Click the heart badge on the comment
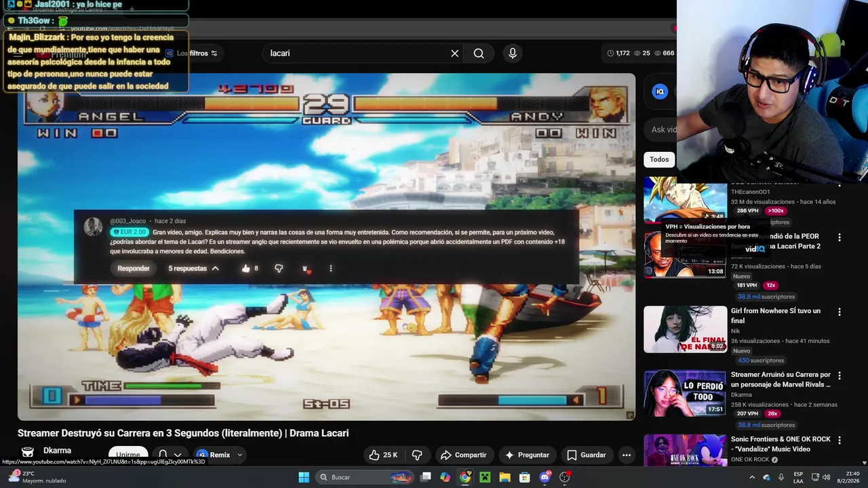The image size is (868, 488). (305, 269)
